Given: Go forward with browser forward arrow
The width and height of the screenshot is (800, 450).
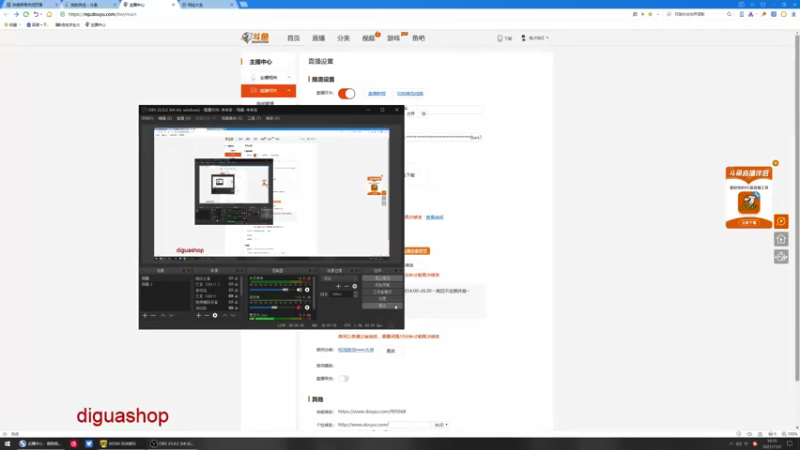Looking at the screenshot, I should (x=16, y=14).
